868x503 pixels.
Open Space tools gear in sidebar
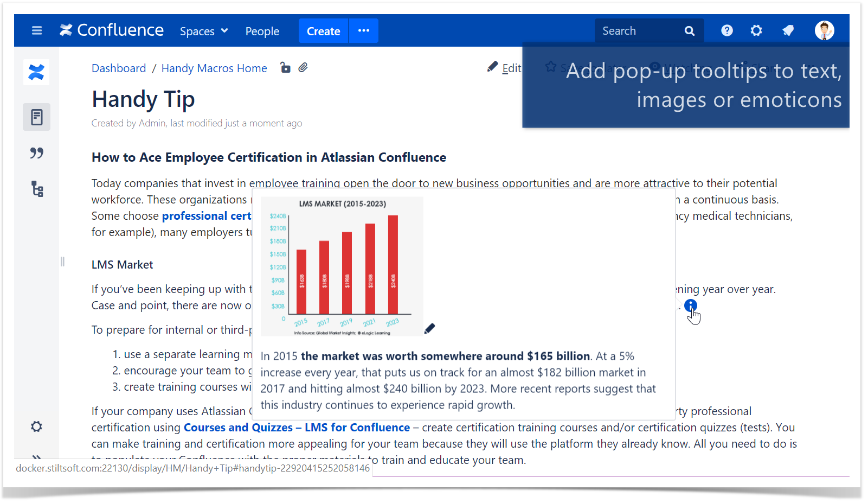36,426
